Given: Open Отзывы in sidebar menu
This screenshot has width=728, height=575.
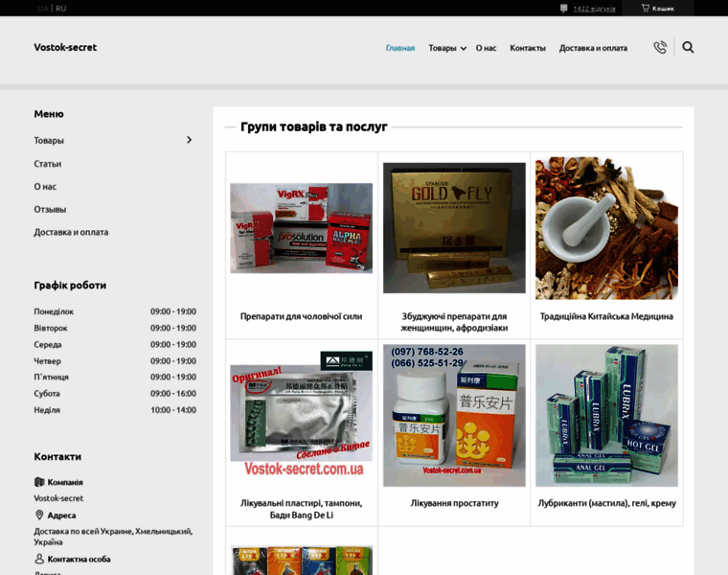Looking at the screenshot, I should [50, 209].
